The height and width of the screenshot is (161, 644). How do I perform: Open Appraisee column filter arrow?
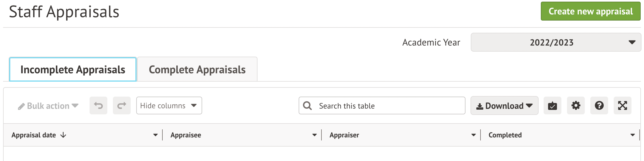(314, 135)
